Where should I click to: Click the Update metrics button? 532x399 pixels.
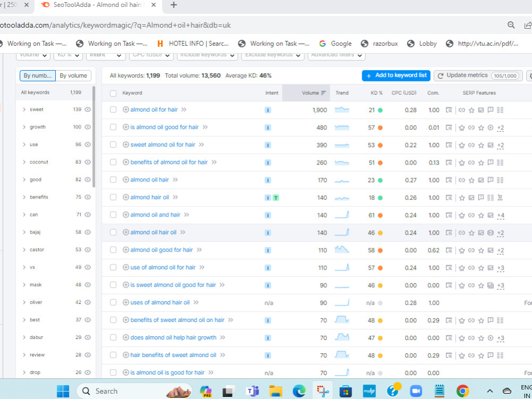point(478,76)
